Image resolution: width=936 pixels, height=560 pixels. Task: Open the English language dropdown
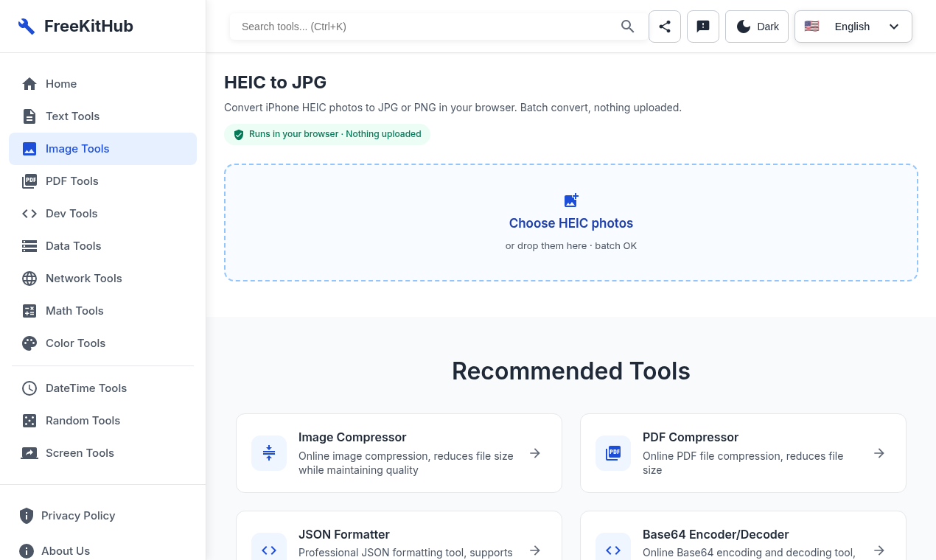point(853,27)
